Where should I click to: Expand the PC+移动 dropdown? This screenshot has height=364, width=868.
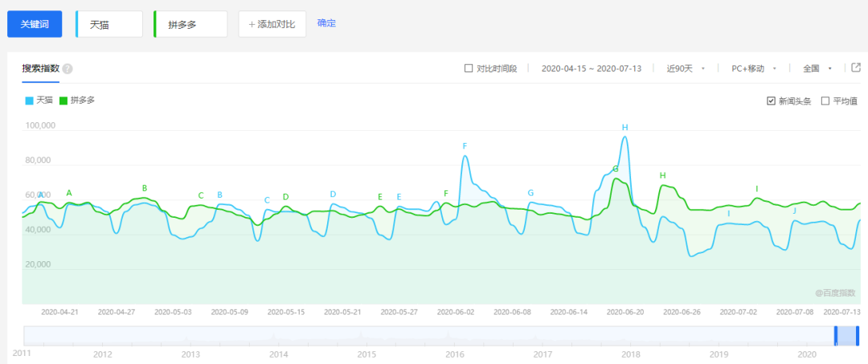click(754, 68)
